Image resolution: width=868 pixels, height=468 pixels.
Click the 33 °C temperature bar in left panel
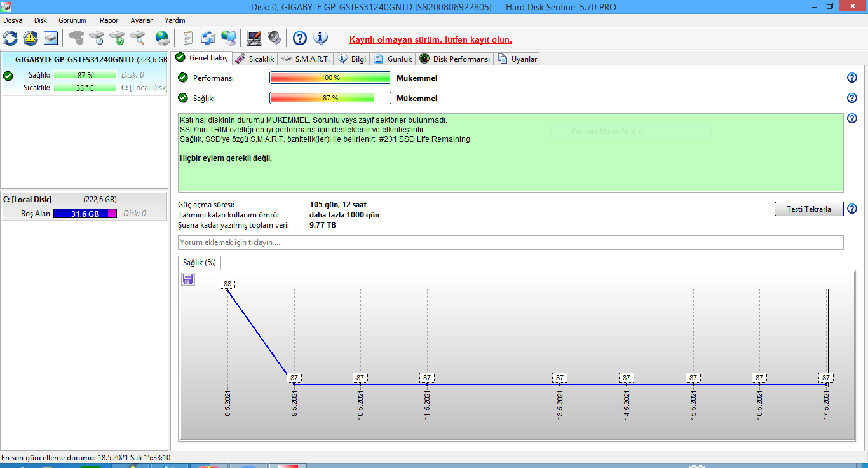click(x=86, y=88)
